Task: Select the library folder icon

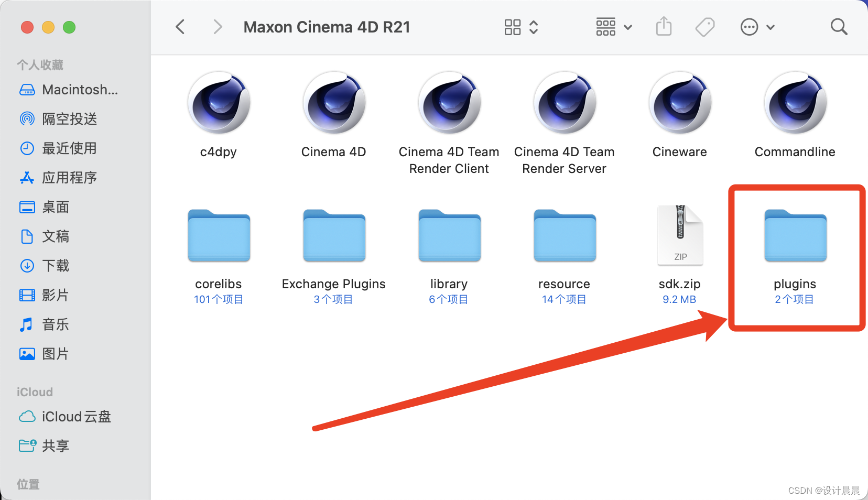Action: [x=449, y=235]
